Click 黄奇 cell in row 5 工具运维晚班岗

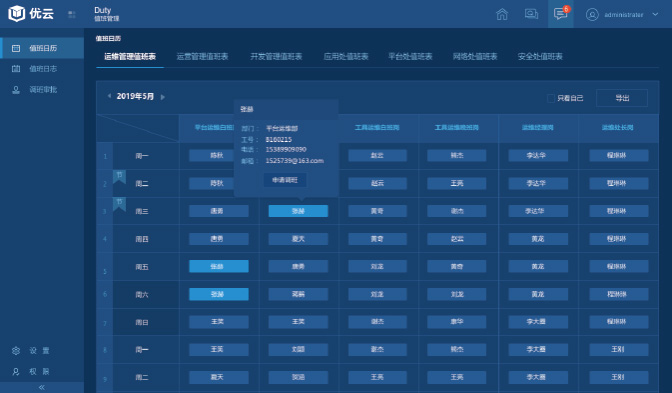pos(457,267)
